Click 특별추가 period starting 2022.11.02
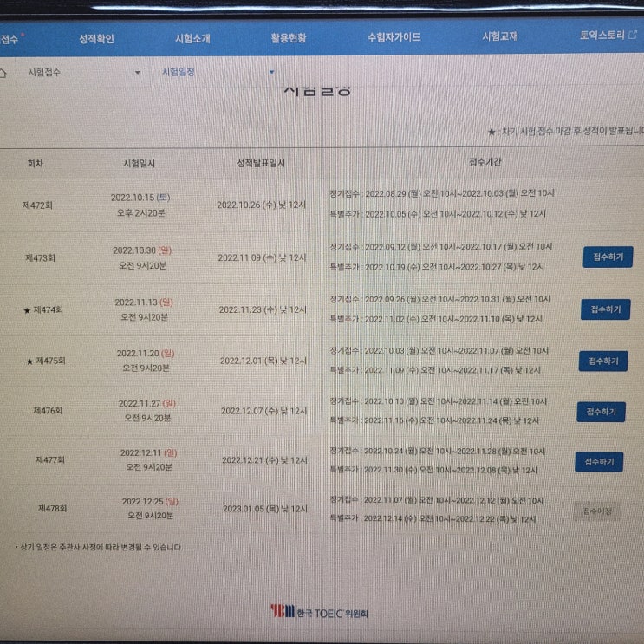The image size is (644, 644). click(x=436, y=319)
